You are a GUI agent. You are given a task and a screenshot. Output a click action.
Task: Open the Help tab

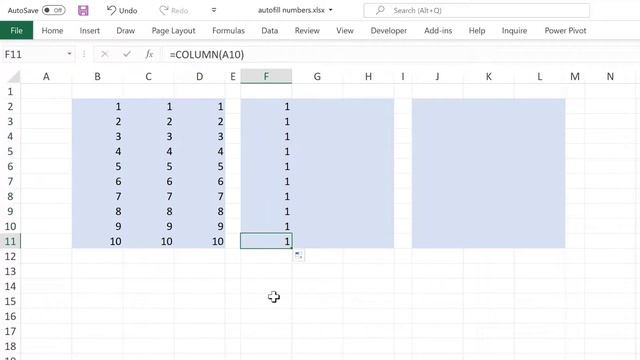click(x=477, y=31)
